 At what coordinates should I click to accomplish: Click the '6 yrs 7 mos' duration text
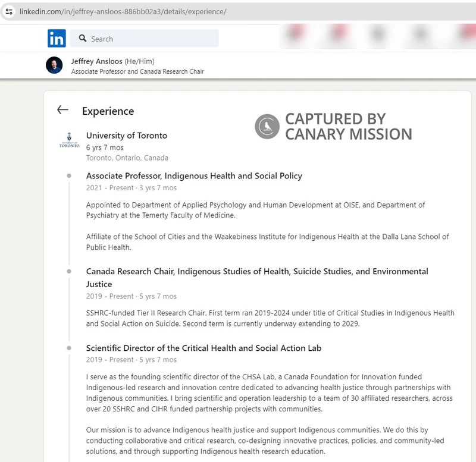[105, 147]
